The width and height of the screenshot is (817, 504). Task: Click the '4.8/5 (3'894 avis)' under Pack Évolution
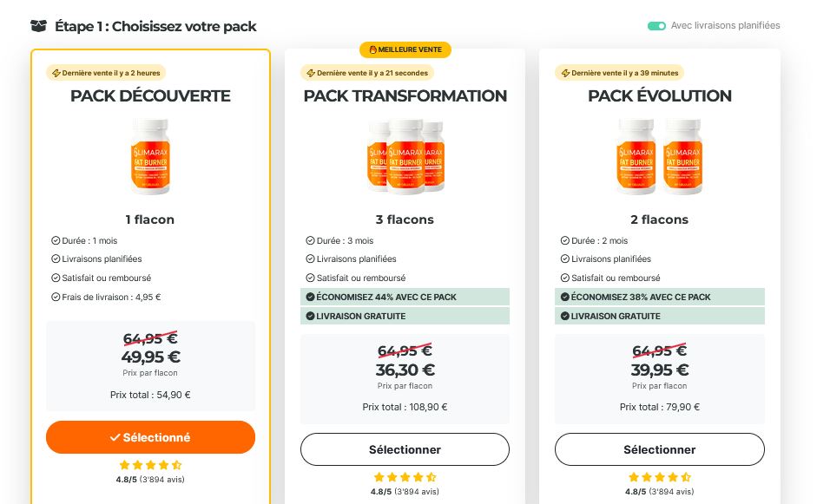660,491
